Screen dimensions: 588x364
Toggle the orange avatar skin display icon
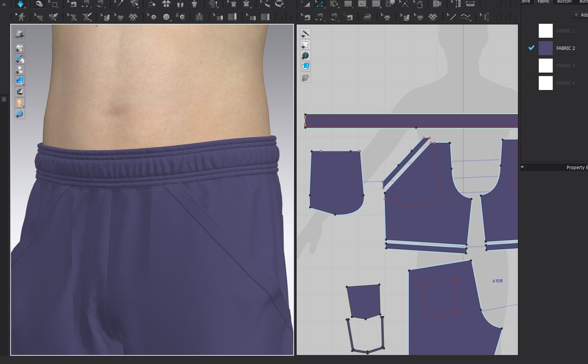pyautogui.click(x=20, y=103)
